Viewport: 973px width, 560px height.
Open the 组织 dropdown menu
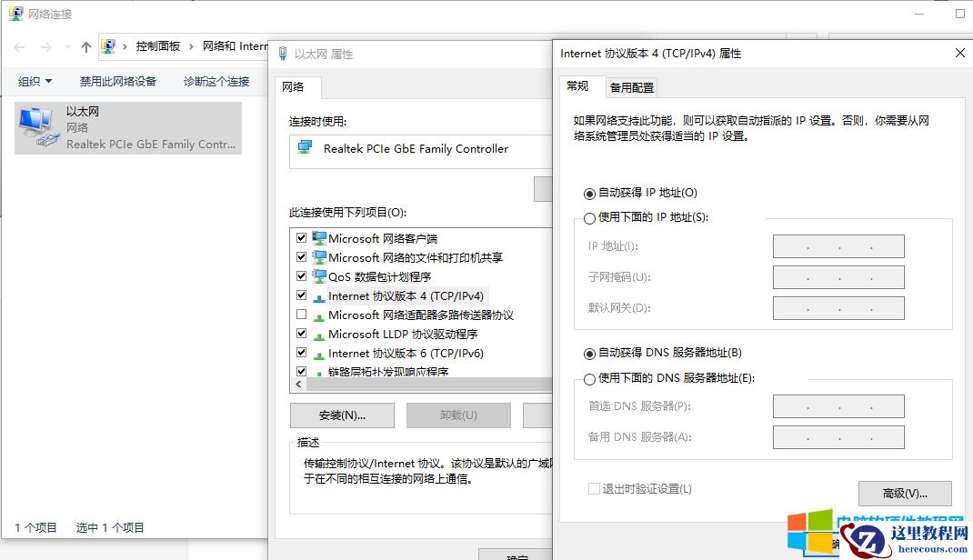(35, 80)
